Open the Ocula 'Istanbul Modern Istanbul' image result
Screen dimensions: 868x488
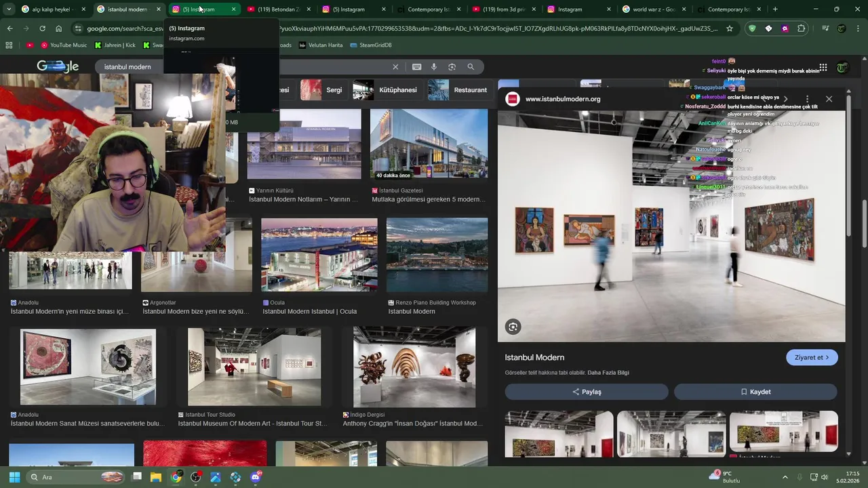(x=319, y=255)
